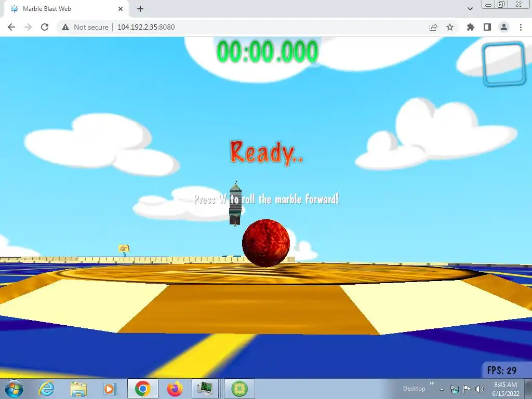532x399 pixels.
Task: Open Windows Media Player taskbar icon
Action: point(110,389)
